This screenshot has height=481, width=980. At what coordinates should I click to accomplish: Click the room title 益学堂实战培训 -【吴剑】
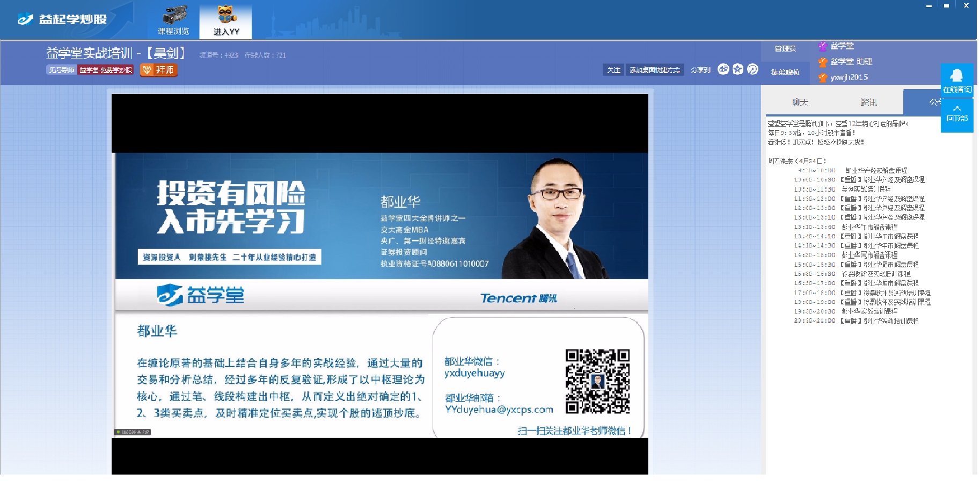[x=115, y=53]
